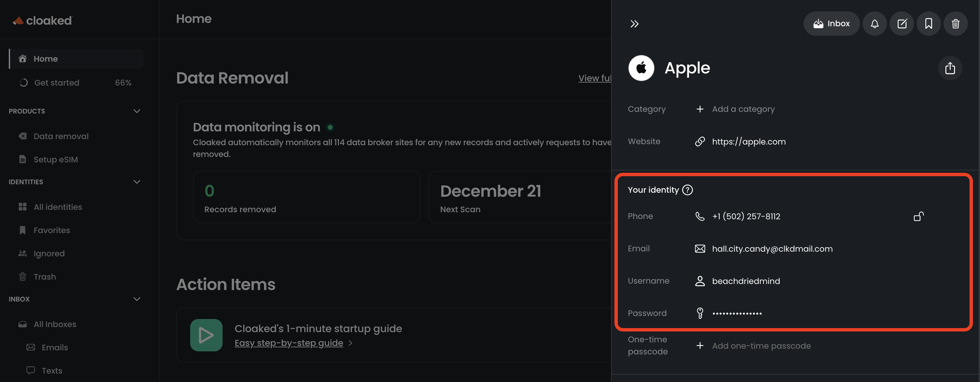Screen dimensions: 980x382
Task: Delete the Apple identity with trash icon
Action: (955, 24)
